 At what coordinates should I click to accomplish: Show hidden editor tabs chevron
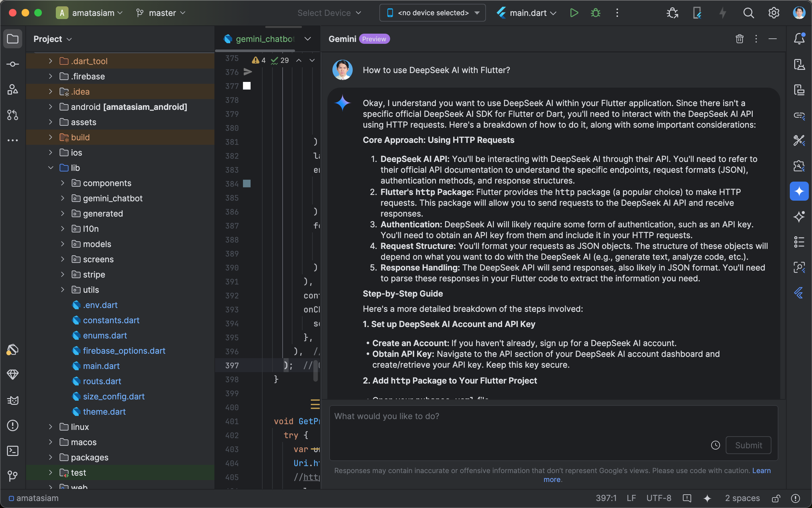point(307,39)
